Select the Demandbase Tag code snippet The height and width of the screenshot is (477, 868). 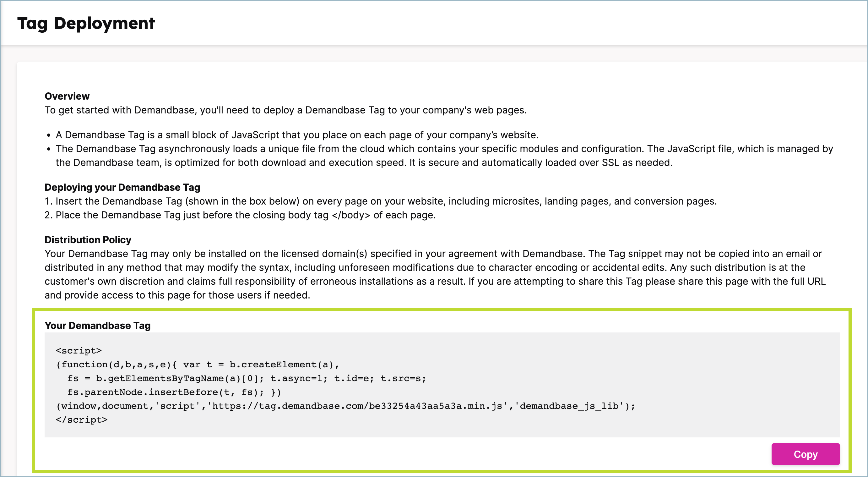[337, 384]
